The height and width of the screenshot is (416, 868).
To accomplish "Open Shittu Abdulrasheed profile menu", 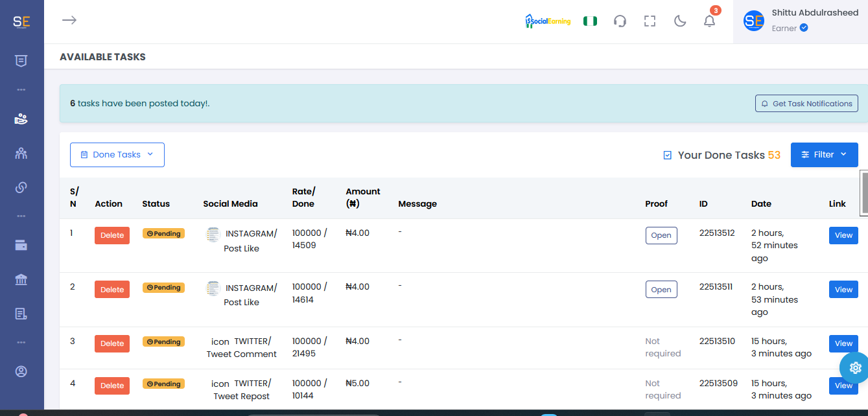I will (x=800, y=21).
